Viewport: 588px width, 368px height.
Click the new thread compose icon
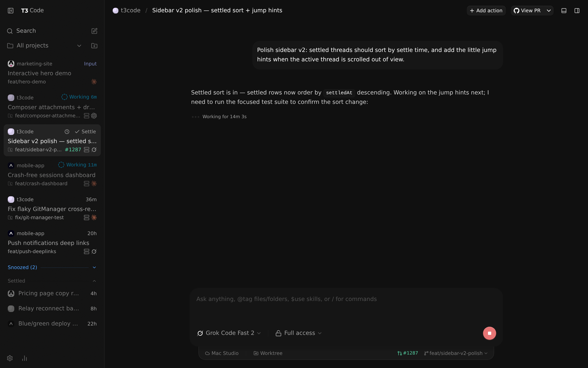tap(94, 31)
